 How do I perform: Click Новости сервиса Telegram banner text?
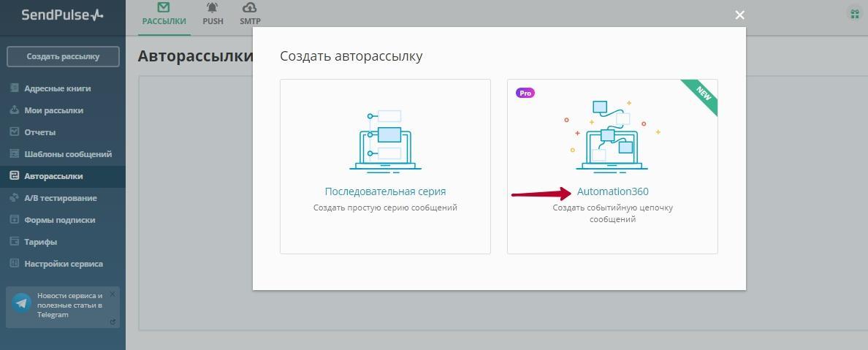coord(69,305)
